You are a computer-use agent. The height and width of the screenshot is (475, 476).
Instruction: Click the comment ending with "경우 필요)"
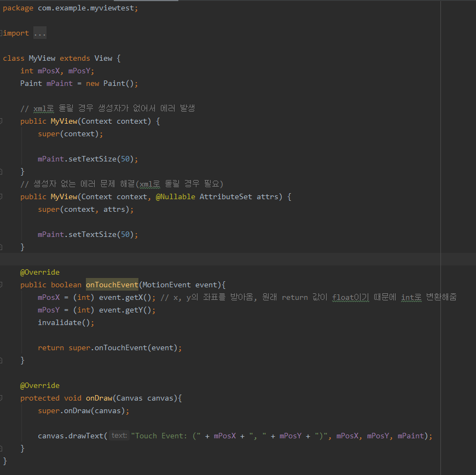coord(121,184)
